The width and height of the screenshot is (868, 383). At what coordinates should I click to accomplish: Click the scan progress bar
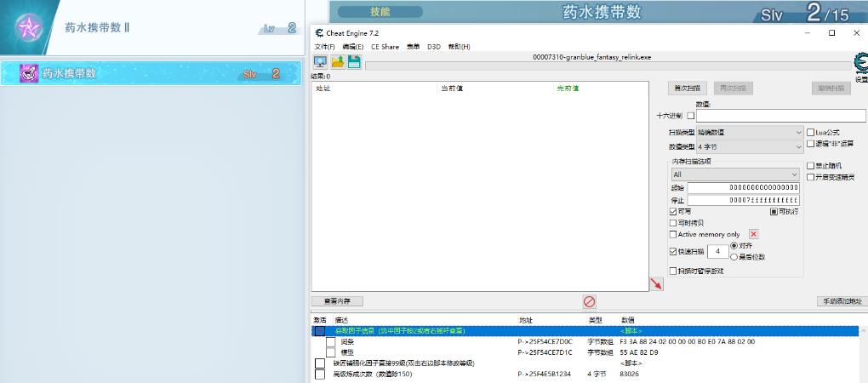[608, 66]
